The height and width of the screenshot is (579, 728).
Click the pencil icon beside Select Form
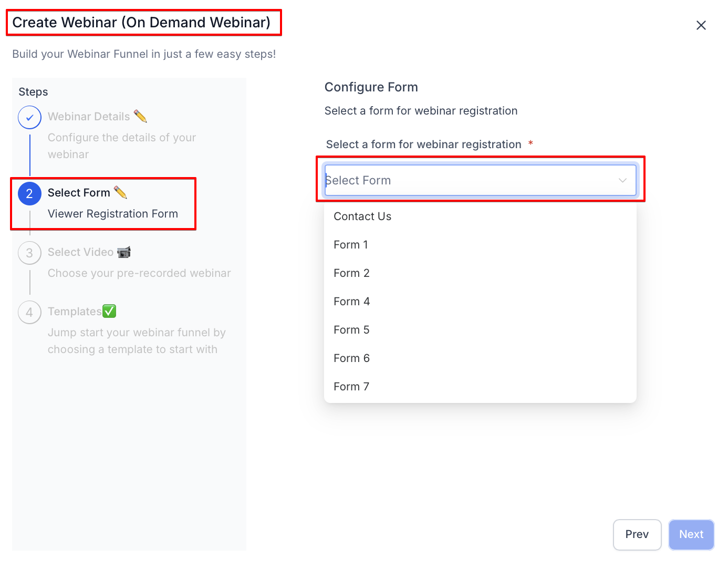121,192
